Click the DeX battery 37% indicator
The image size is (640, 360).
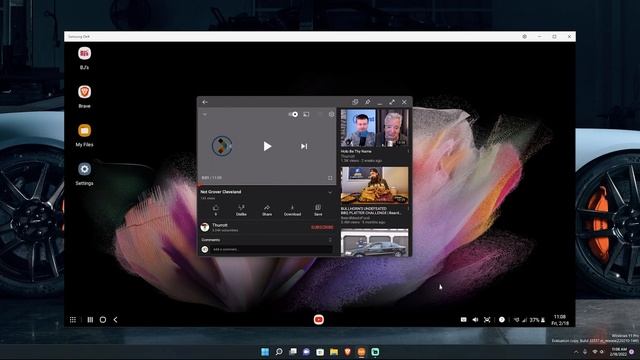[x=537, y=320]
